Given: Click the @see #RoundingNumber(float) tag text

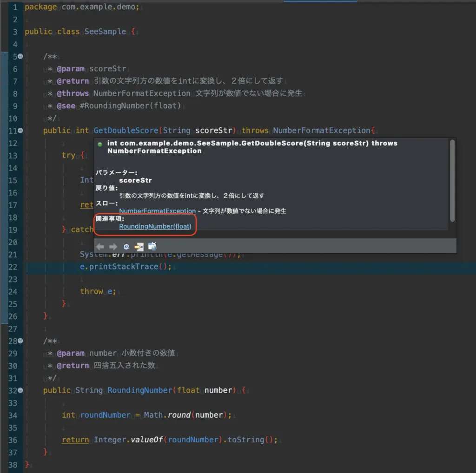Looking at the screenshot, I should (x=119, y=106).
